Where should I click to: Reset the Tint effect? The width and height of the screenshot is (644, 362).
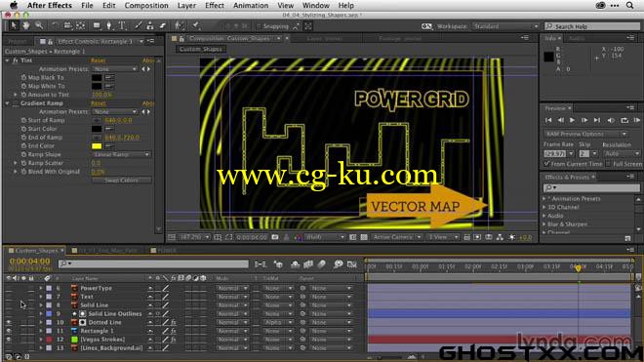[x=99, y=60]
